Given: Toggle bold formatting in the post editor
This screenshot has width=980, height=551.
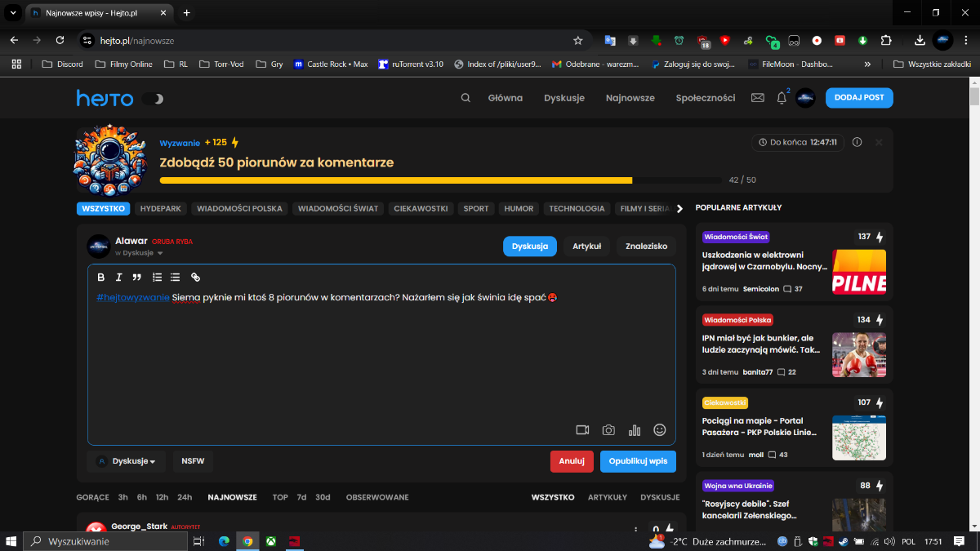Looking at the screenshot, I should pos(101,278).
